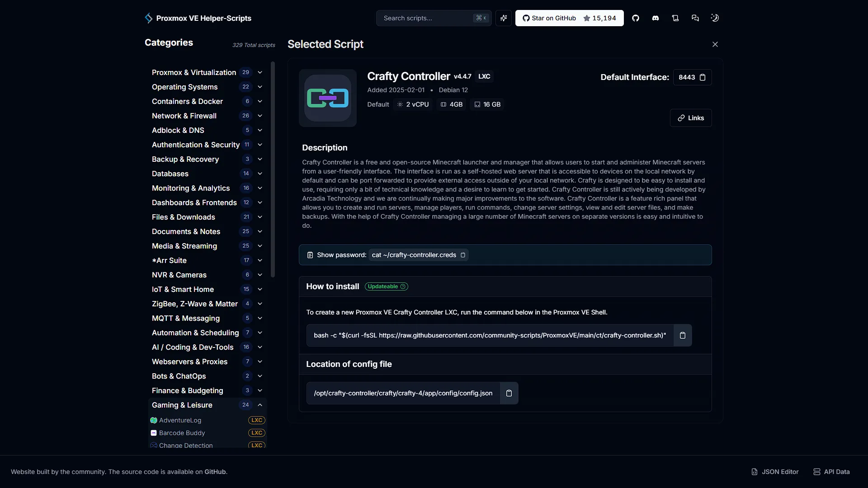The width and height of the screenshot is (868, 488).
Task: Follow the GitHub source code footer link
Action: pyautogui.click(x=215, y=472)
